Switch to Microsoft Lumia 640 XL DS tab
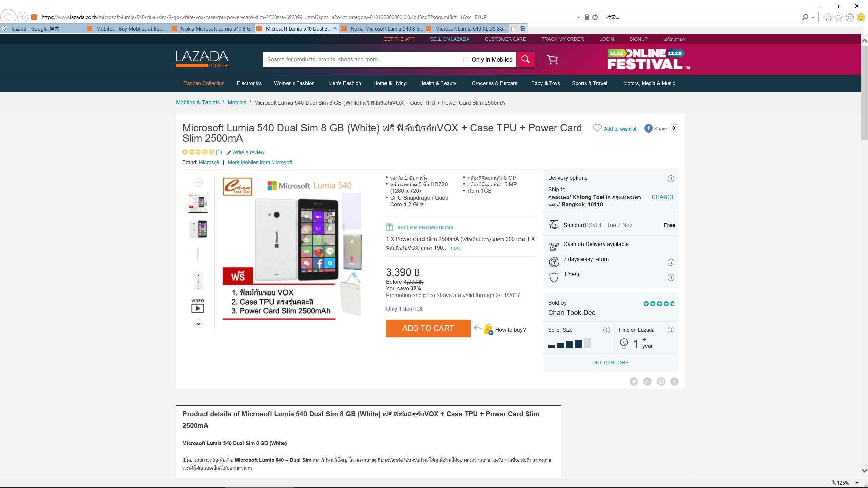Image resolution: width=868 pixels, height=488 pixels. [467, 28]
